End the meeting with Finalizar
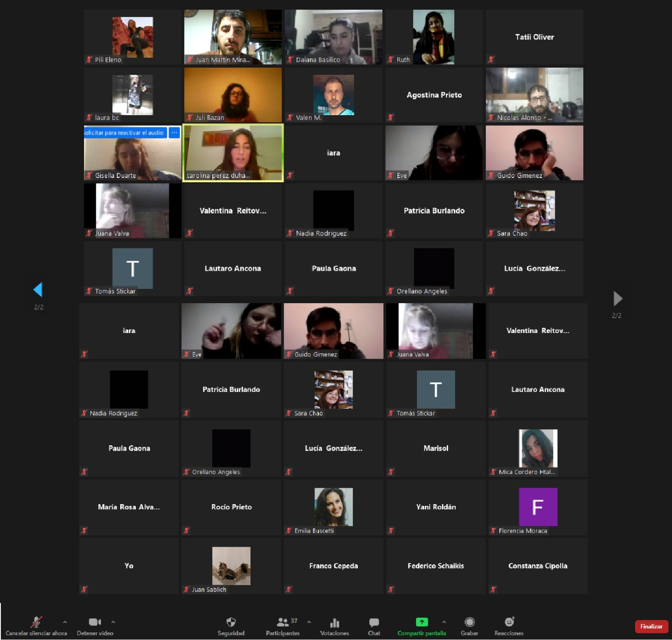 [651, 627]
